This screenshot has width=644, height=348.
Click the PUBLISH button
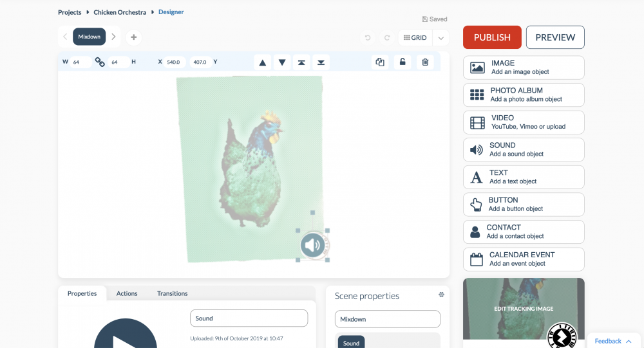pos(492,37)
